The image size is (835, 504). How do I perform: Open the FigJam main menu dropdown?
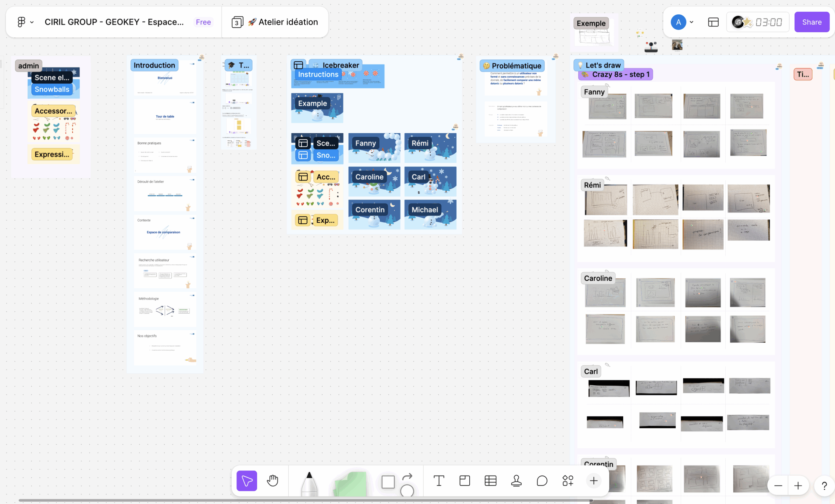coord(25,22)
